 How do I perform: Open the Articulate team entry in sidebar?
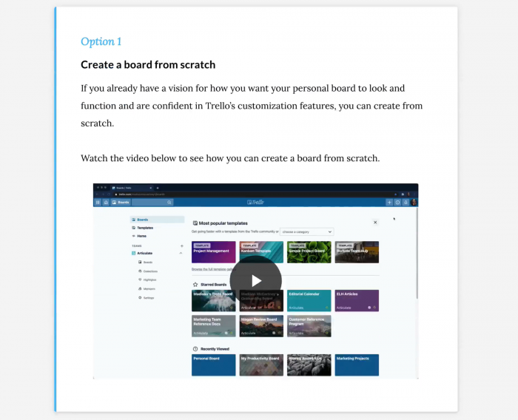point(145,253)
